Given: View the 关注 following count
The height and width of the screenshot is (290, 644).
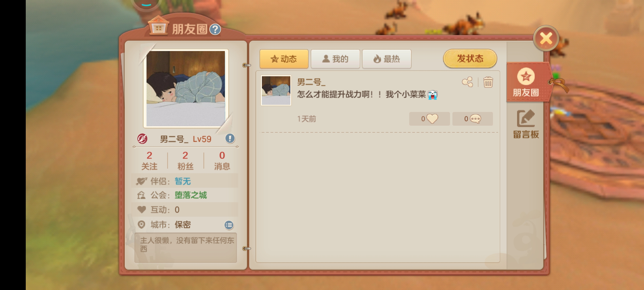Looking at the screenshot, I should (x=149, y=161).
